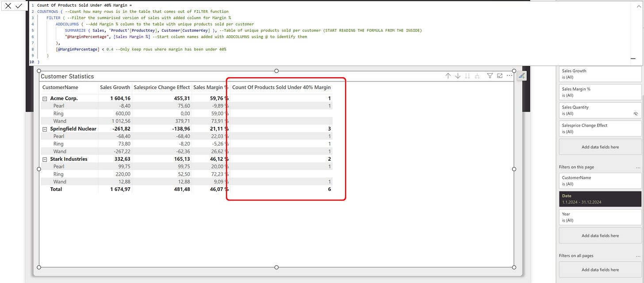Expand all down one level fork icon
644x283 pixels.
tap(477, 76)
